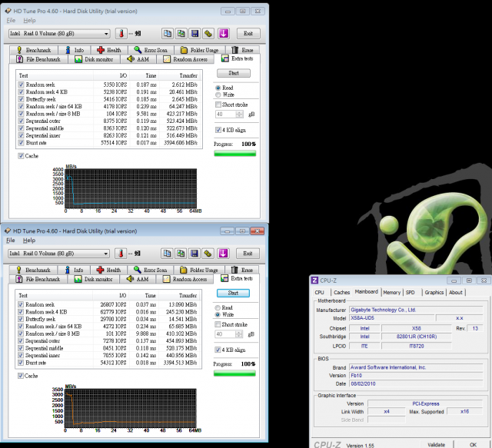The height and width of the screenshot is (448, 492).
Task: Open Help menu in upper HD Tune window
Action: (29, 21)
